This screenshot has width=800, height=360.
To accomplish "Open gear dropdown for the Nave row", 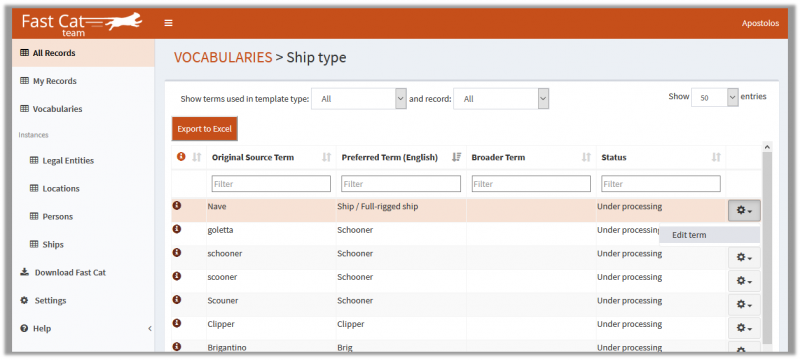I will coord(744,211).
